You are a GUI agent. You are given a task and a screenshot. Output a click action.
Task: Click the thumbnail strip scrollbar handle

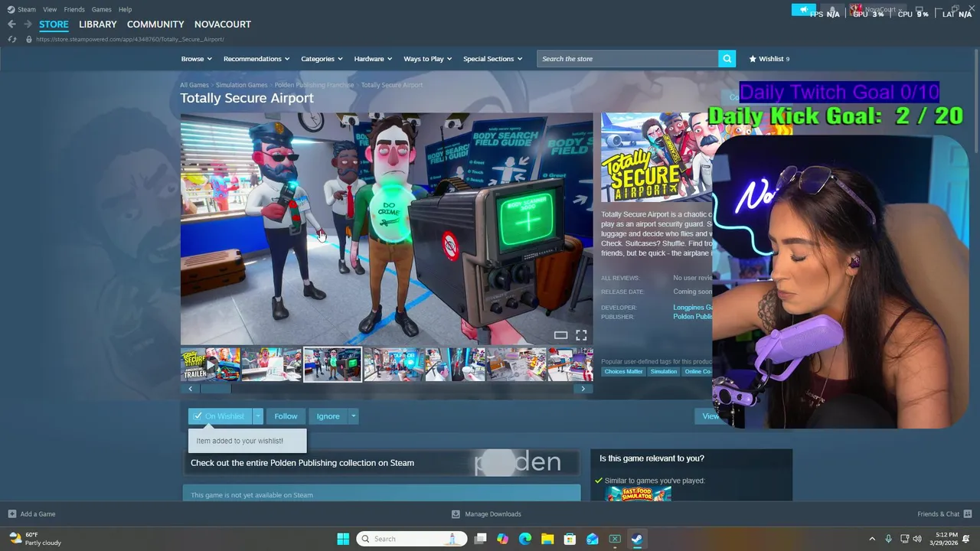pyautogui.click(x=216, y=389)
